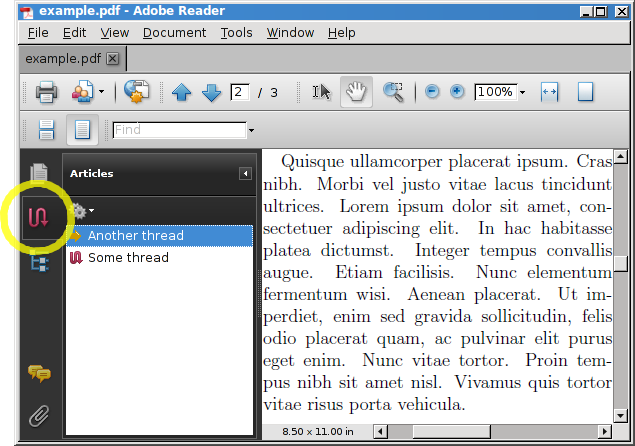Select the Marquee Zoom magnifier tool
The image size is (635, 446).
(393, 92)
